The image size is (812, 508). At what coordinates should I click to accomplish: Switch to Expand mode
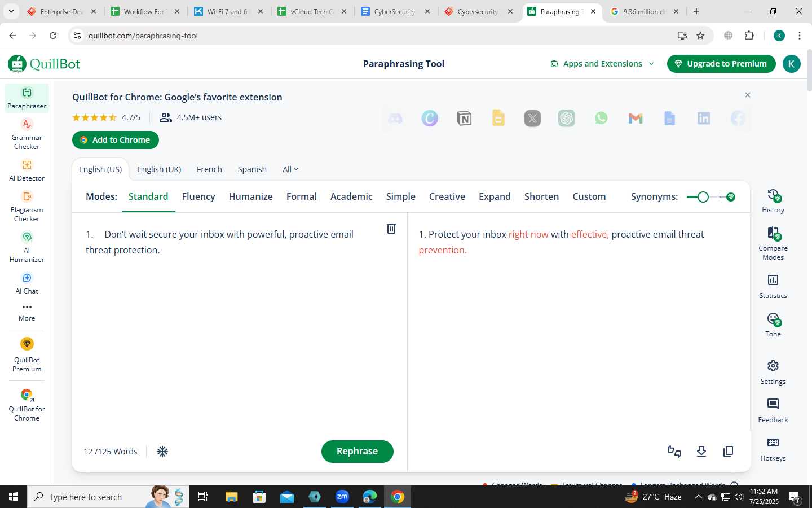pyautogui.click(x=495, y=196)
